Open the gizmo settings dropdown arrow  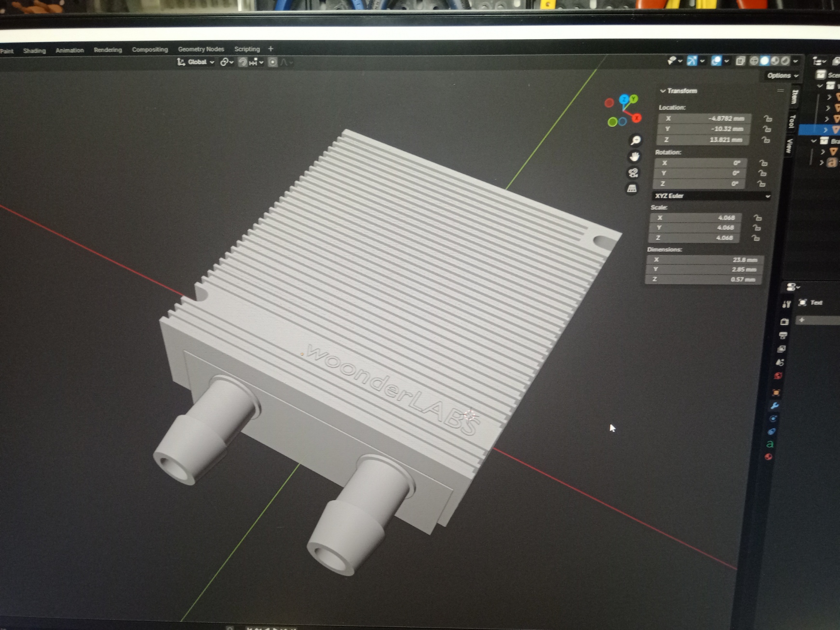(x=702, y=61)
